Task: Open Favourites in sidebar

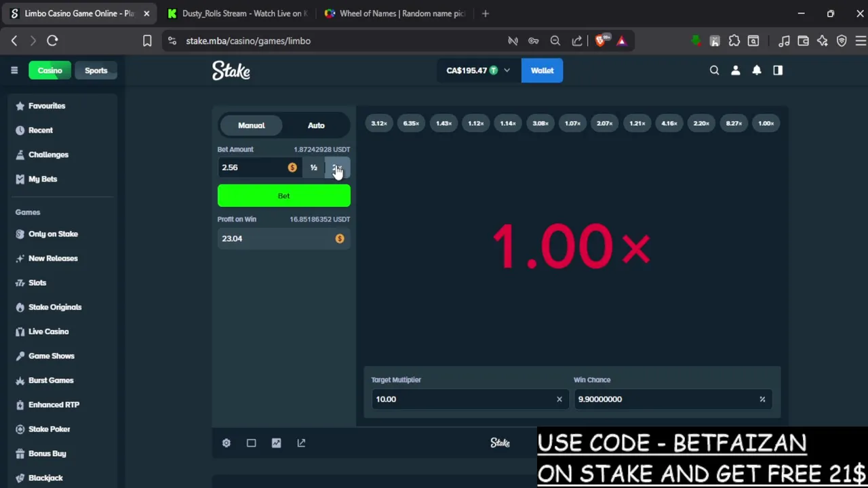Action: click(x=47, y=106)
